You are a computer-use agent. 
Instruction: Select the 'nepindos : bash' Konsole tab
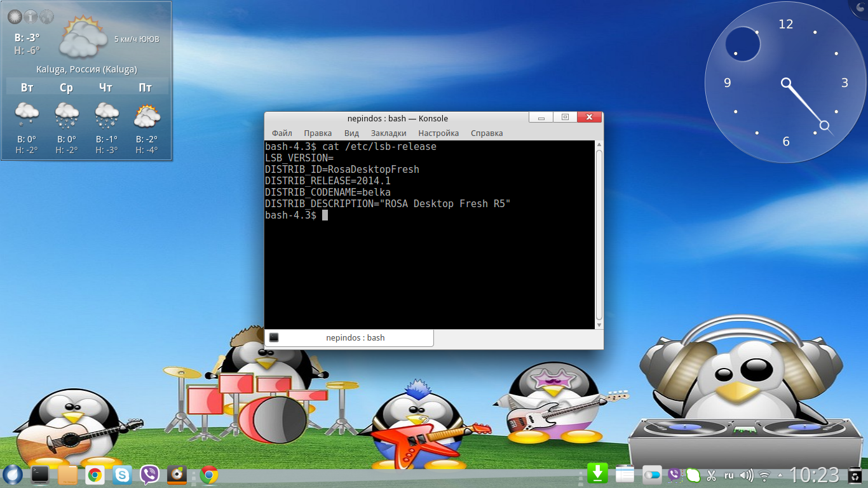point(349,338)
